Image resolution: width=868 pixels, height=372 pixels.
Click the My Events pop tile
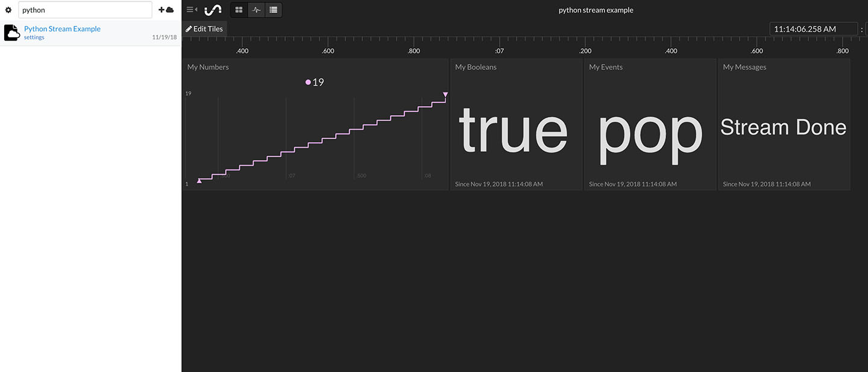click(650, 124)
